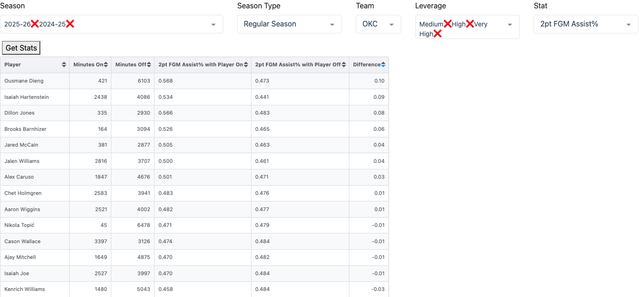Viewport: 644px width, 297px height.
Task: Sort by Minutes On column icon
Action: [x=106, y=65]
